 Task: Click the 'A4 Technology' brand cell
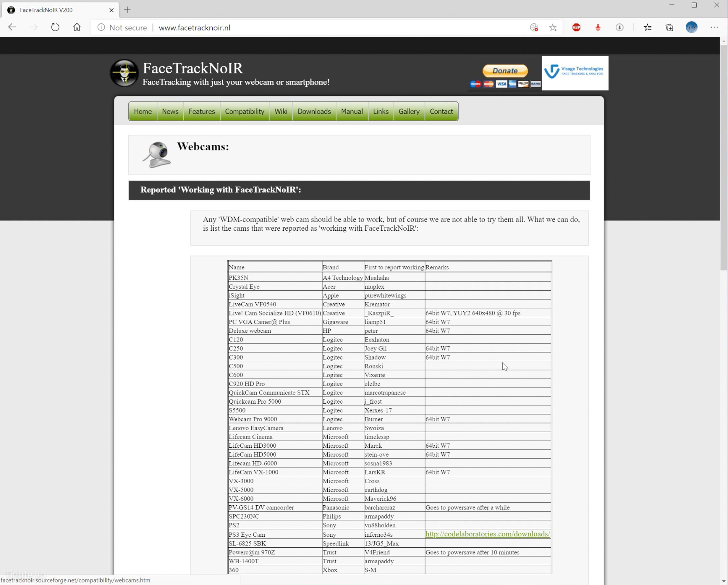(x=343, y=277)
